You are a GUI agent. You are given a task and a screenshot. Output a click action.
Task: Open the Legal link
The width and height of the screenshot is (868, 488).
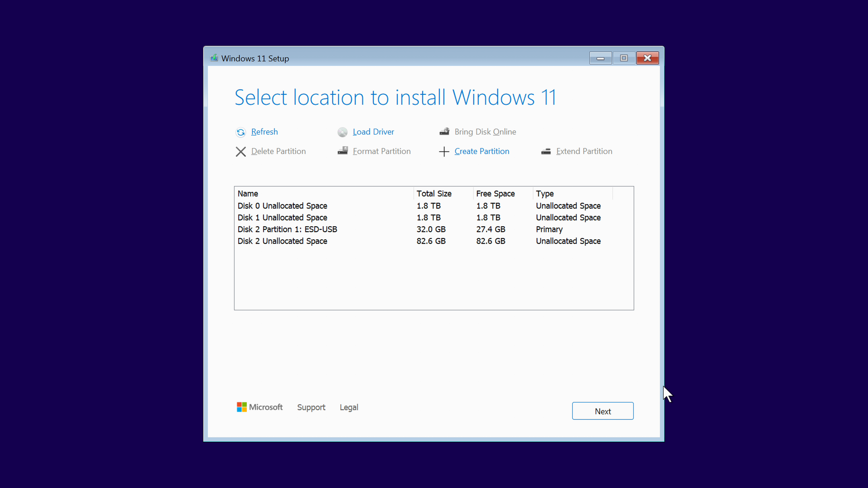[x=349, y=407]
